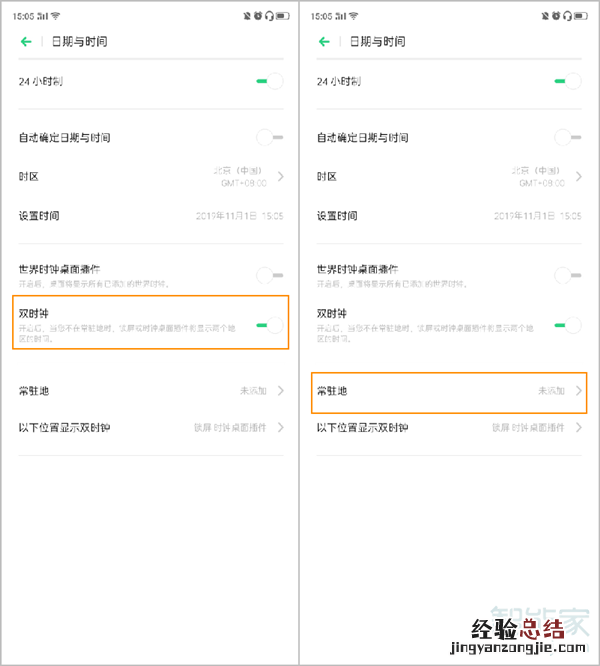This screenshot has width=600, height=666.
Task: Tap the Wi-Fi icon in left status bar
Action: (x=56, y=16)
